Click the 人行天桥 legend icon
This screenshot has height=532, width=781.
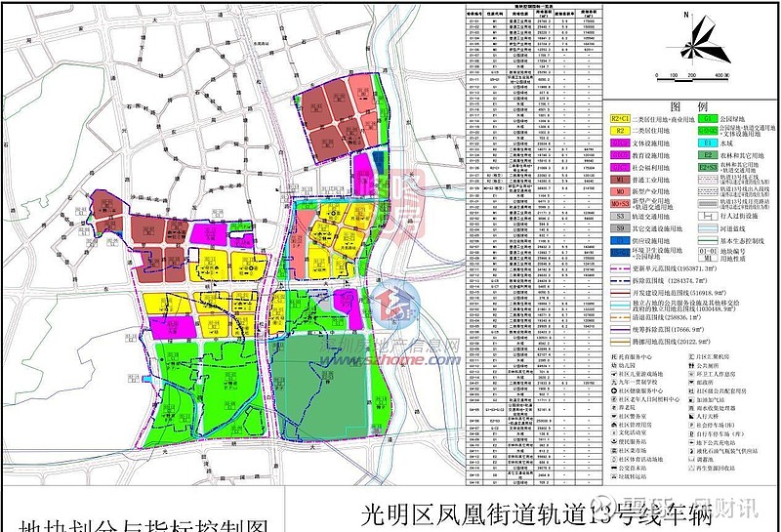[691, 417]
